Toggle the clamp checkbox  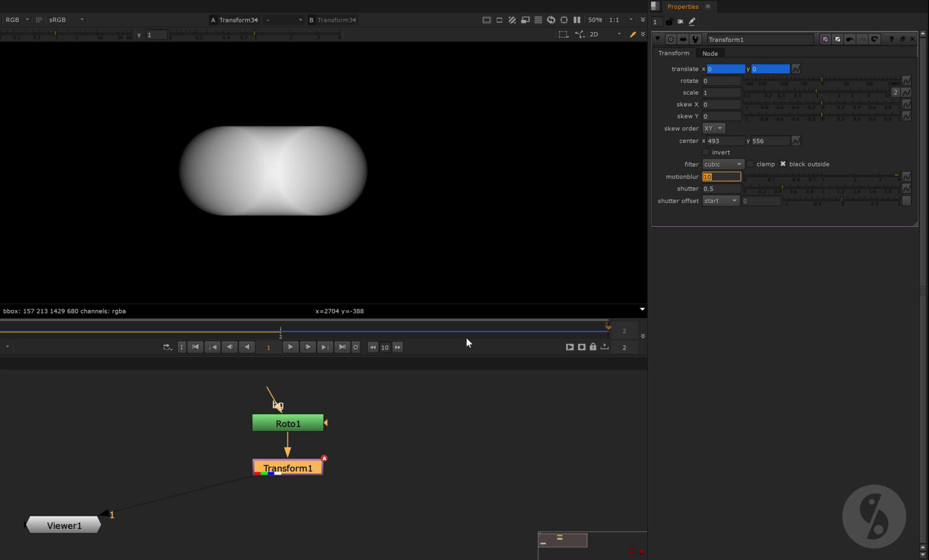(x=751, y=164)
